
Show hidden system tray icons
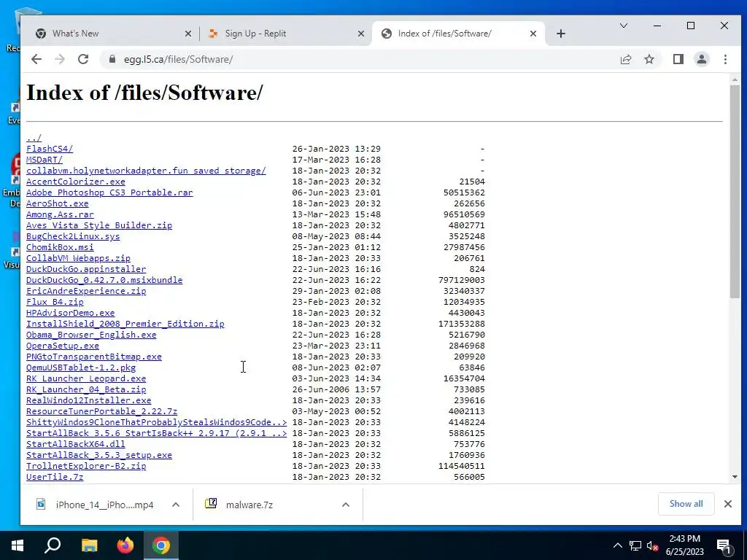(617, 546)
